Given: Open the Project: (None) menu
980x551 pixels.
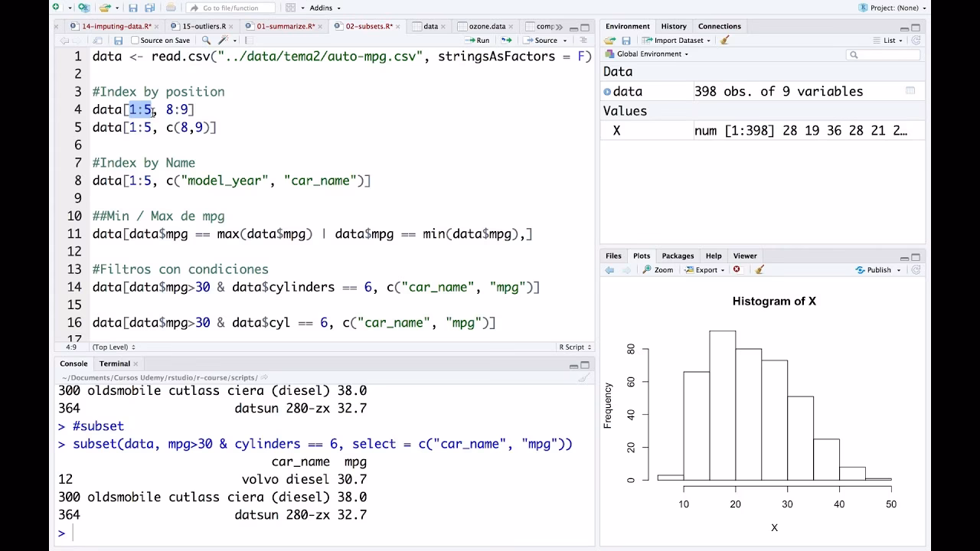Looking at the screenshot, I should coord(893,8).
